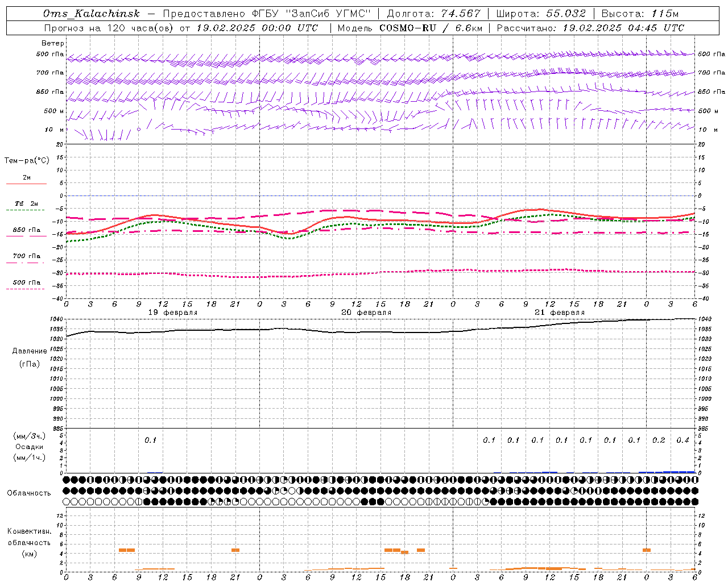Click the "21 февраля" date label
The width and height of the screenshot is (728, 582).
(560, 313)
